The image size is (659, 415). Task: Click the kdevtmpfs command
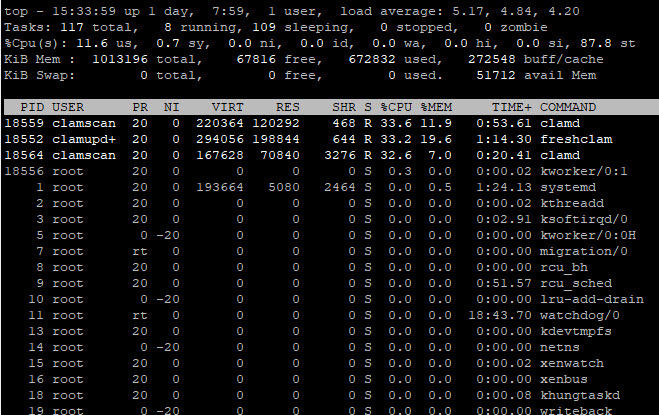point(576,331)
